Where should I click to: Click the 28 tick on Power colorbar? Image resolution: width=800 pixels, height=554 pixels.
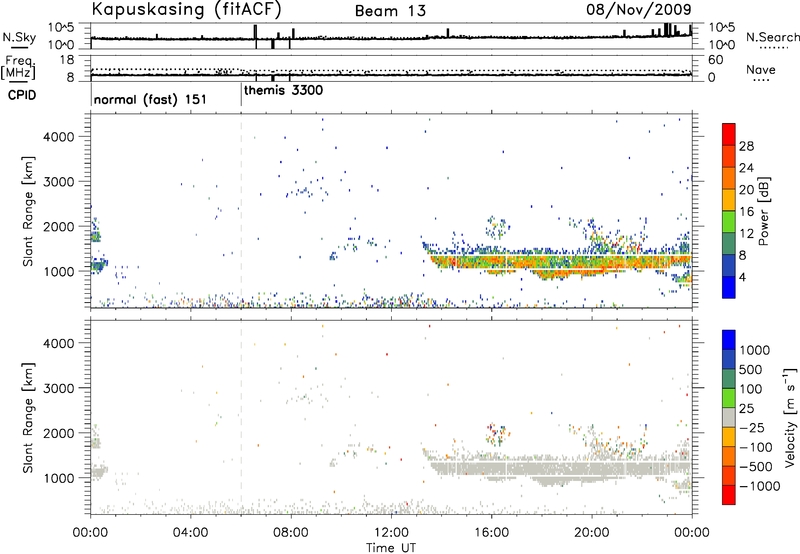pyautogui.click(x=746, y=146)
